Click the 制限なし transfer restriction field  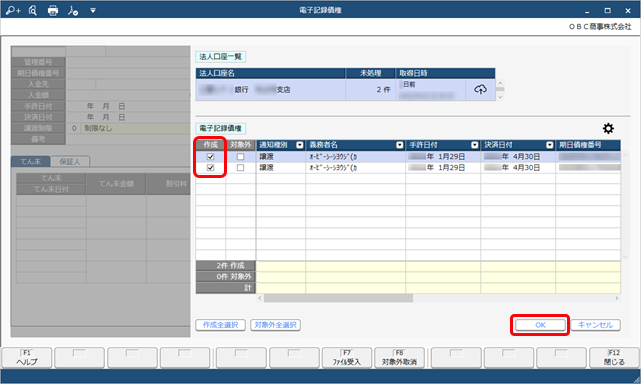[x=135, y=128]
